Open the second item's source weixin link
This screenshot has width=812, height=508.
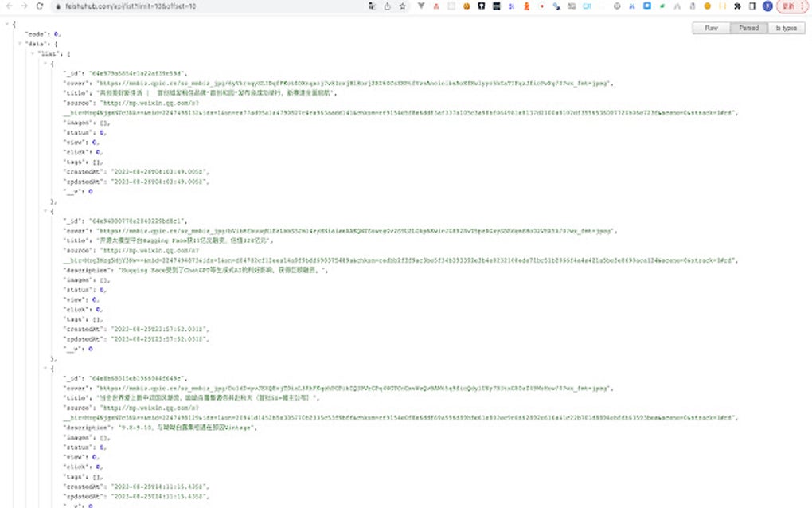tap(399, 256)
